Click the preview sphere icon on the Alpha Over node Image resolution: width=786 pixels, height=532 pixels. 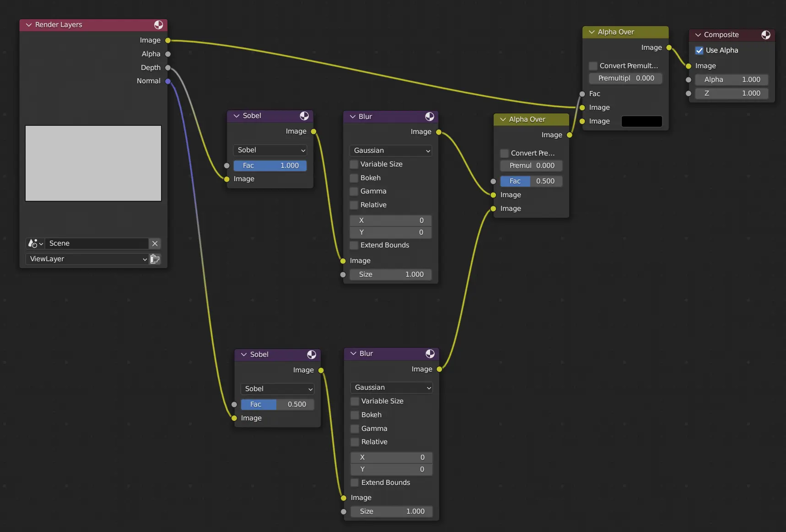click(661, 32)
